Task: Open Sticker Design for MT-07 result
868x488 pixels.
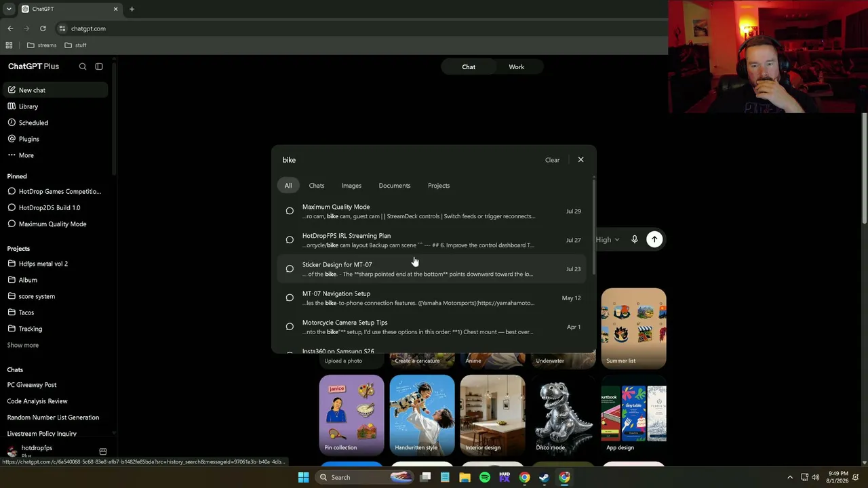Action: [x=433, y=269]
